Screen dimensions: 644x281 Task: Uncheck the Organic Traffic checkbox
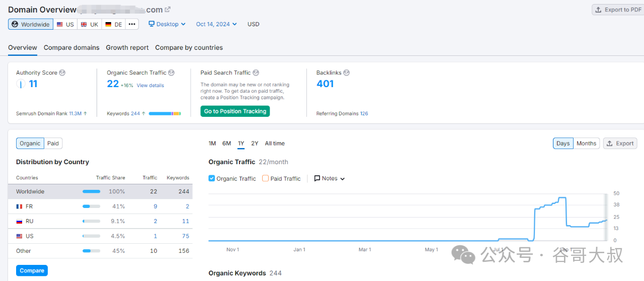point(212,178)
